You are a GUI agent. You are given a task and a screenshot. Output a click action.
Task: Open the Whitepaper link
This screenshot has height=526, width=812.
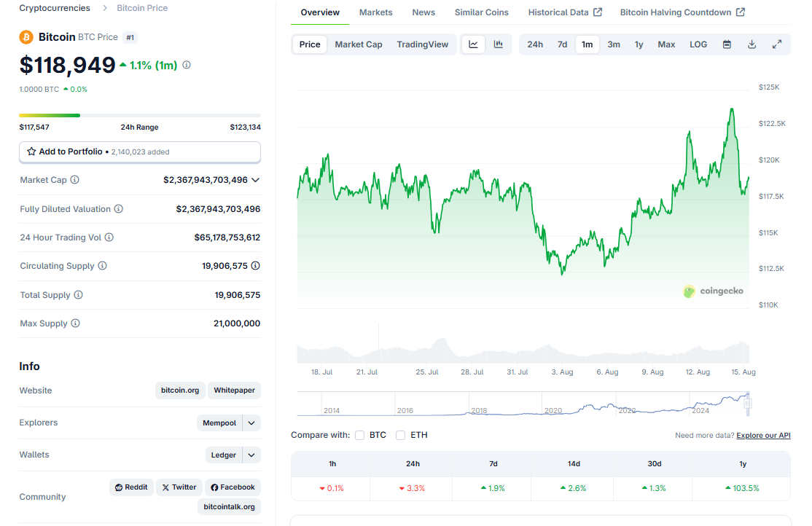click(x=234, y=390)
